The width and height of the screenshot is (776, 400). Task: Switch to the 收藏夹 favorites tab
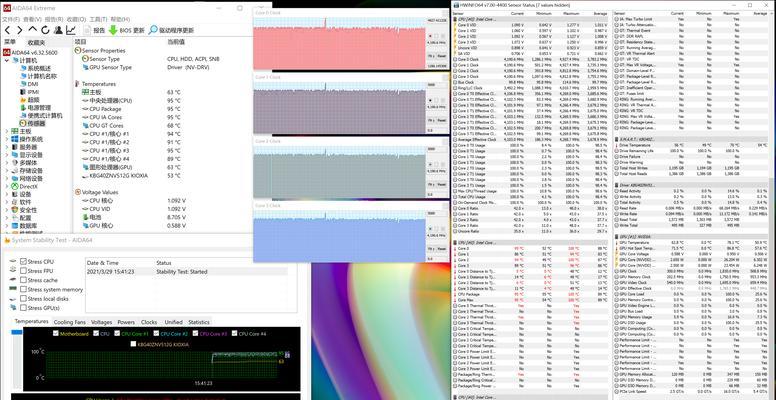point(36,43)
